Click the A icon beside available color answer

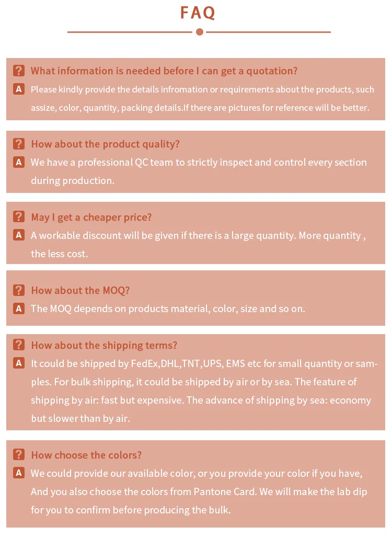click(19, 473)
